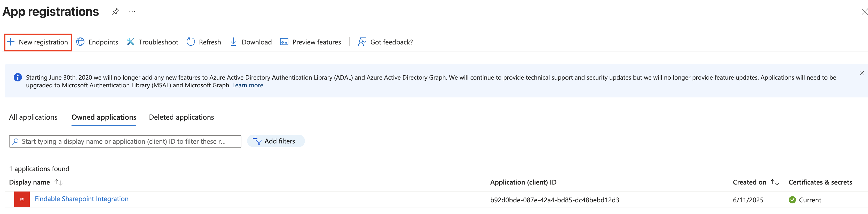The width and height of the screenshot is (868, 214).
Task: Click the Add filters button
Action: [276, 141]
